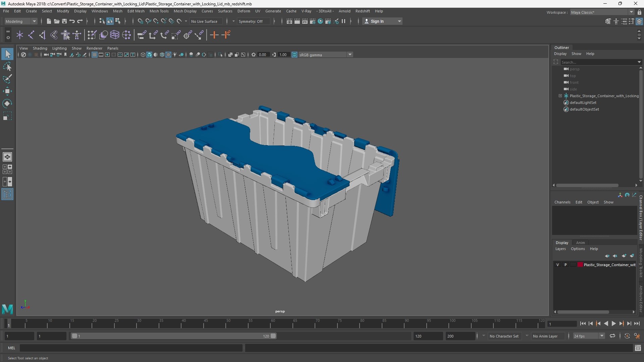This screenshot has width=644, height=362.
Task: Activate the Move tool
Action: (x=7, y=91)
